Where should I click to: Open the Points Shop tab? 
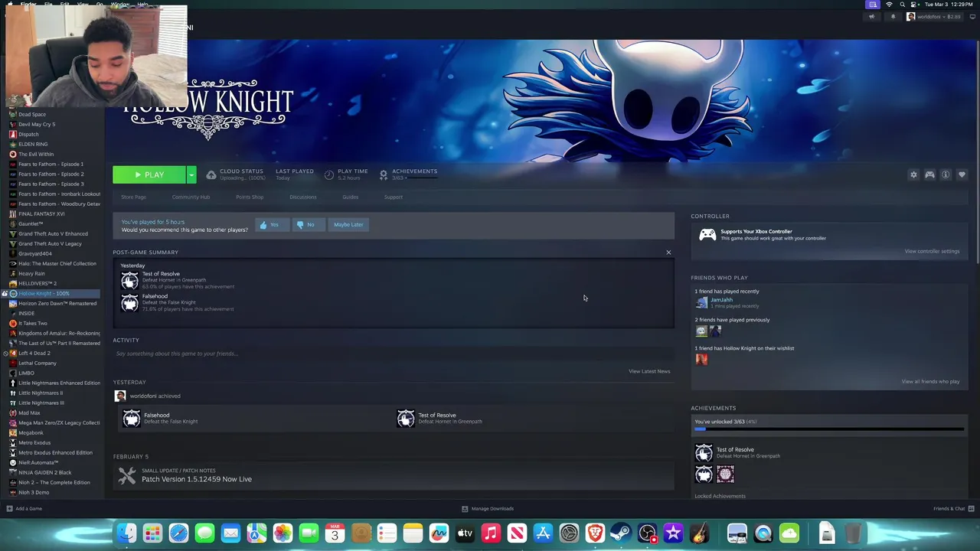(x=250, y=197)
